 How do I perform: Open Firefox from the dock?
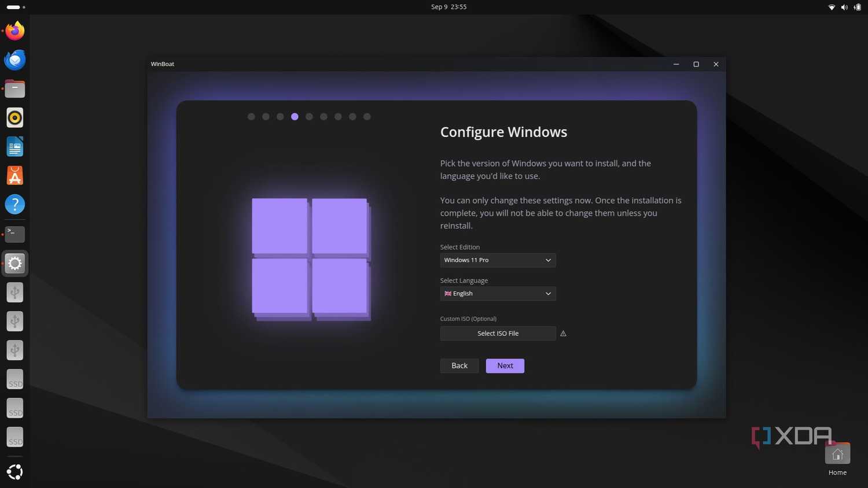pos(15,31)
